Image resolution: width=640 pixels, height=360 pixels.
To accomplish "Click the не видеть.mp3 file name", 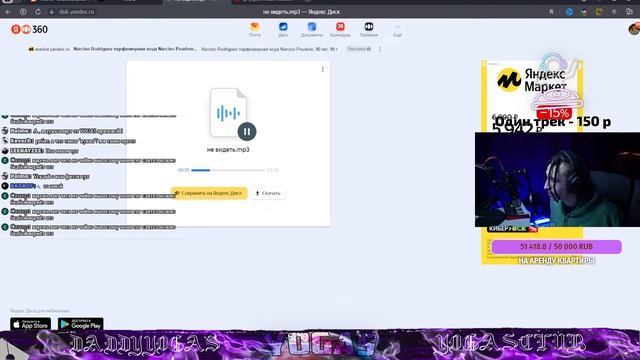I will coord(228,150).
